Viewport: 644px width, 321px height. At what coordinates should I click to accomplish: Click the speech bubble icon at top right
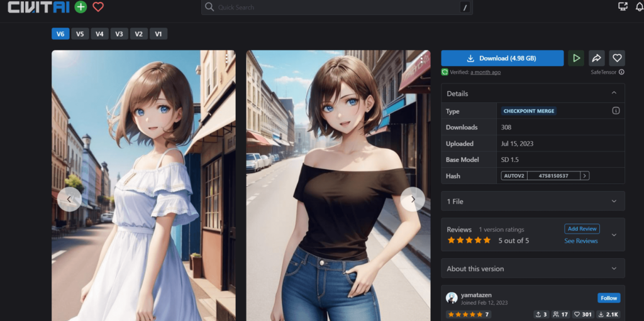coord(640,7)
